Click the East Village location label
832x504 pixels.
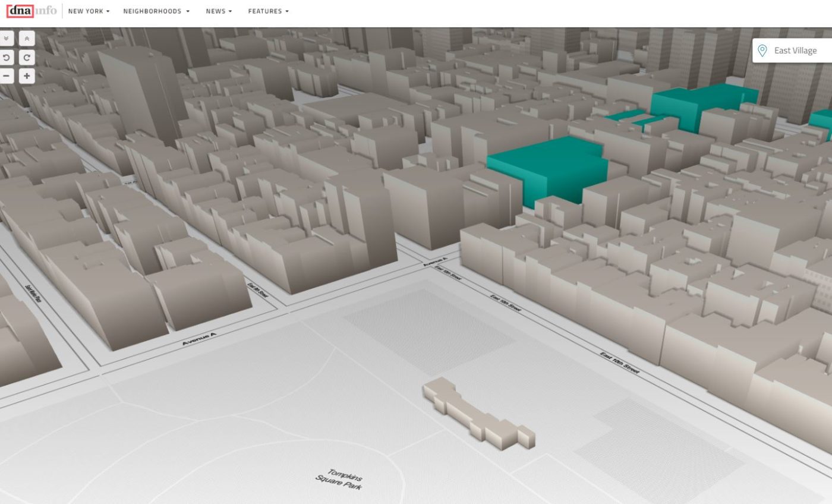point(795,51)
